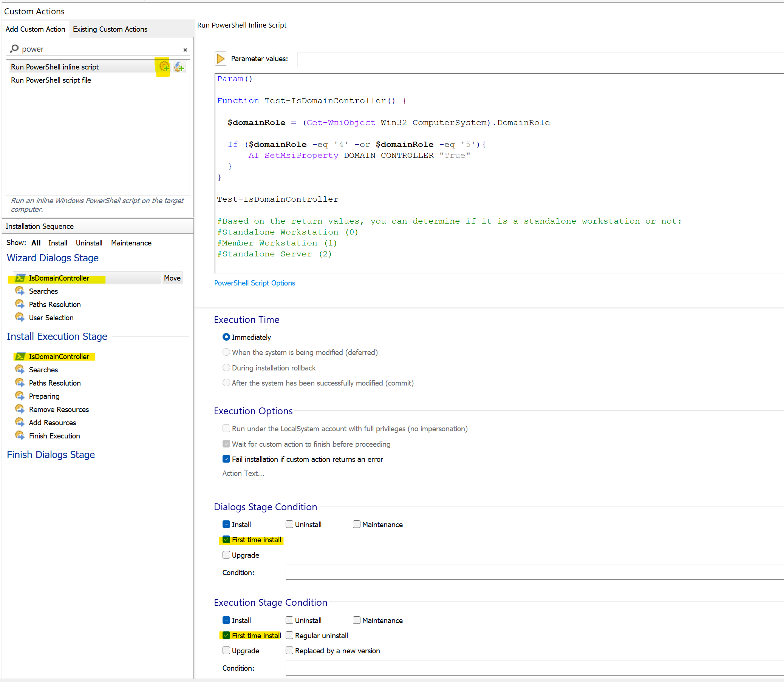Image resolution: width=784 pixels, height=682 pixels.
Task: Toggle Install checkbox in Dialogs Stage Condition
Action: click(226, 525)
